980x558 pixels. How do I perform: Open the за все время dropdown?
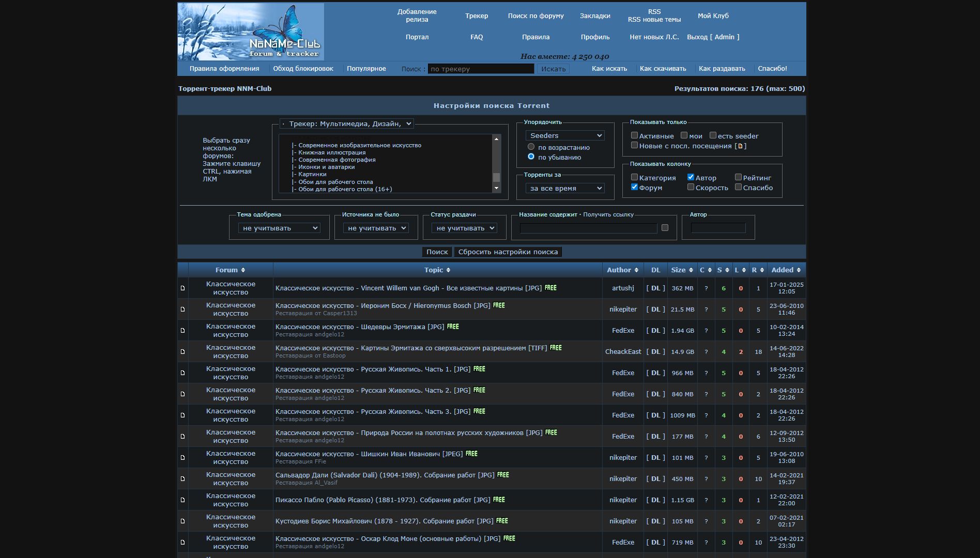pos(565,188)
